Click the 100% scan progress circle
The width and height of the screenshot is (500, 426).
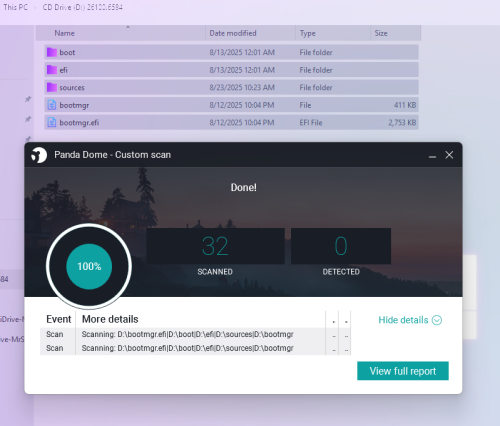point(89,266)
